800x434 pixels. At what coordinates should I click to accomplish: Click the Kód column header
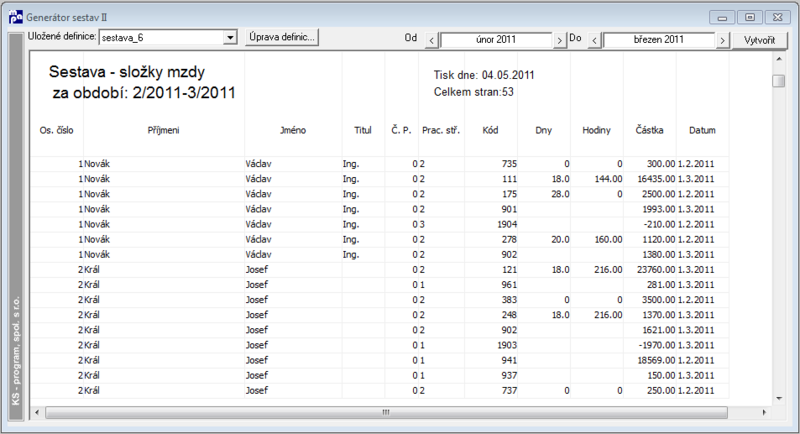coord(490,130)
